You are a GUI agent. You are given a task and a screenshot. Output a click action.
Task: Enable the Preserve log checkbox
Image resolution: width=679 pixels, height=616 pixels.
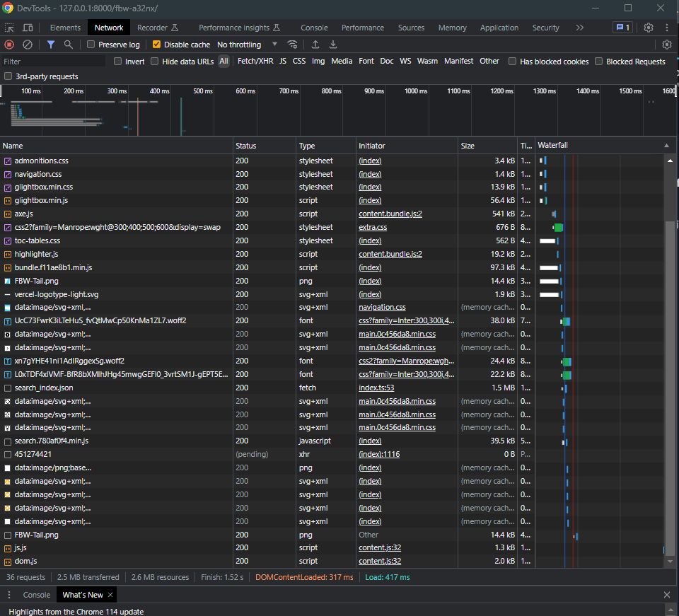[x=91, y=45]
